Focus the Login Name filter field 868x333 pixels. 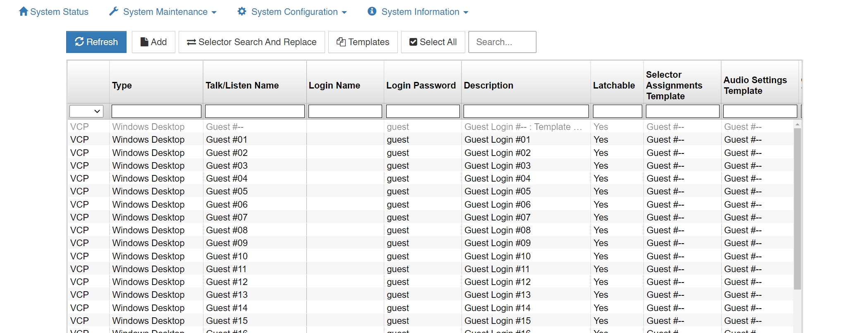click(345, 111)
